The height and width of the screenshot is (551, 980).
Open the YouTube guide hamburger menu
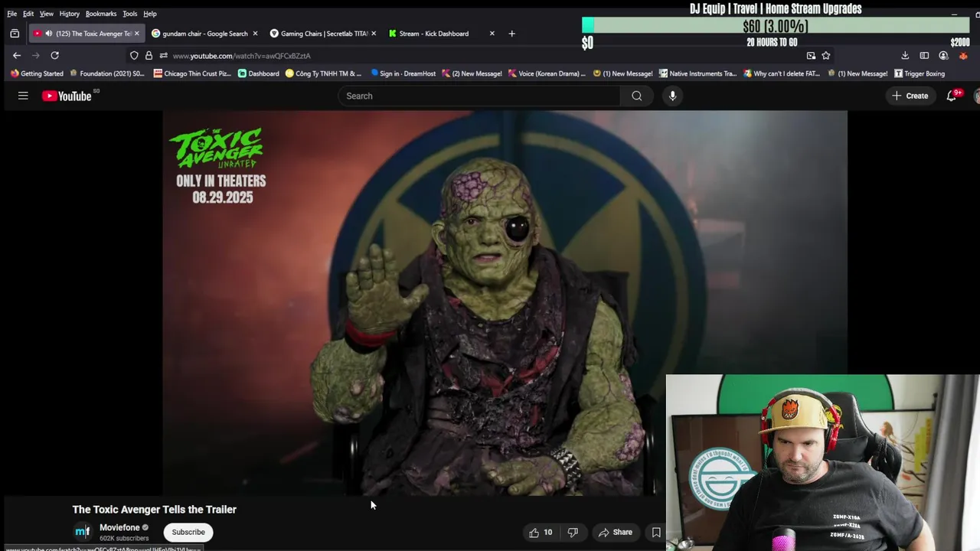[x=23, y=96]
